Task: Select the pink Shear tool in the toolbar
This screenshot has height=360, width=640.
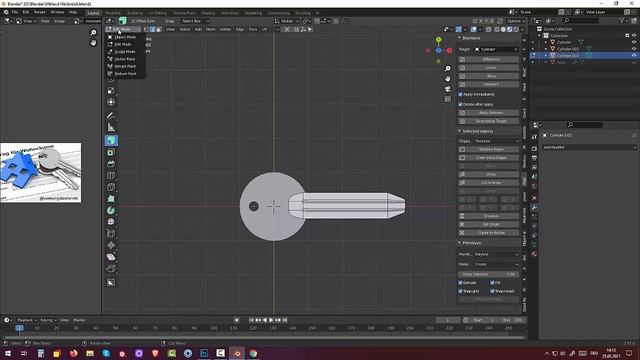Action: click(111, 257)
